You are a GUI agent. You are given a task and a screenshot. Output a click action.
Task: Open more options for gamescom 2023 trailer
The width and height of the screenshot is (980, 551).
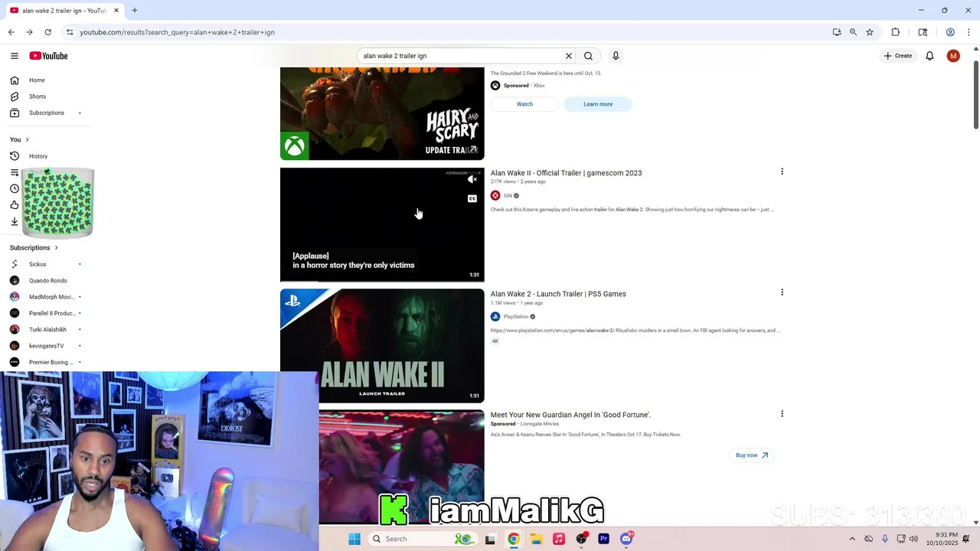click(x=782, y=171)
